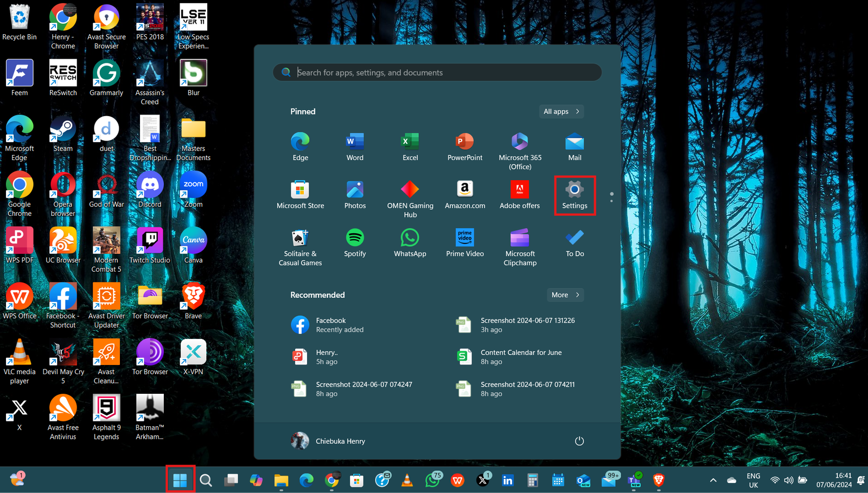Open Content Calendar for June from Recommended
Screen dimensions: 868x493
(521, 356)
